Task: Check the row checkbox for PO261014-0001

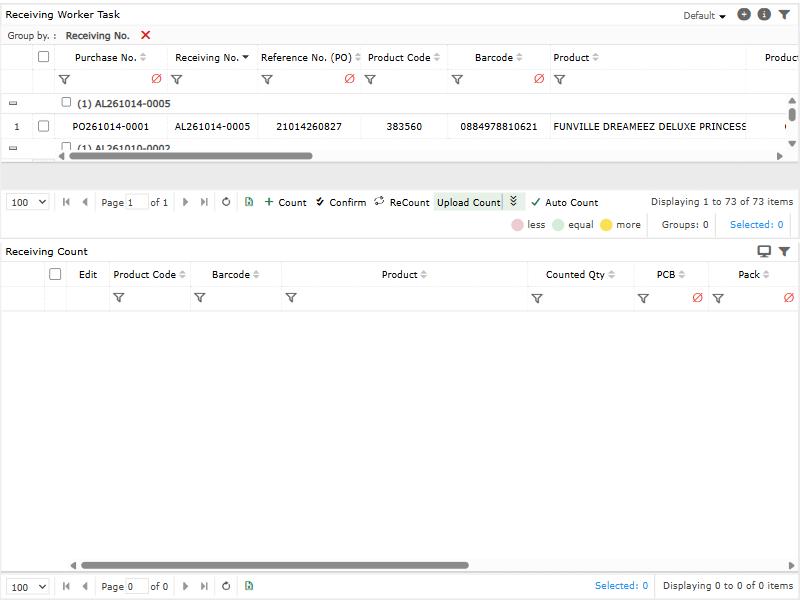Action: pos(43,126)
